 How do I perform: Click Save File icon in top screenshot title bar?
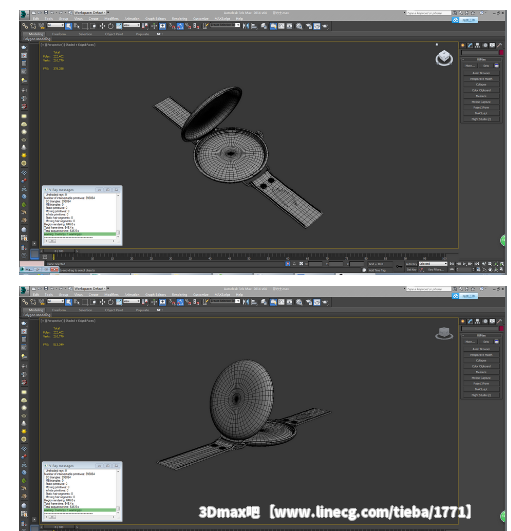46,13
